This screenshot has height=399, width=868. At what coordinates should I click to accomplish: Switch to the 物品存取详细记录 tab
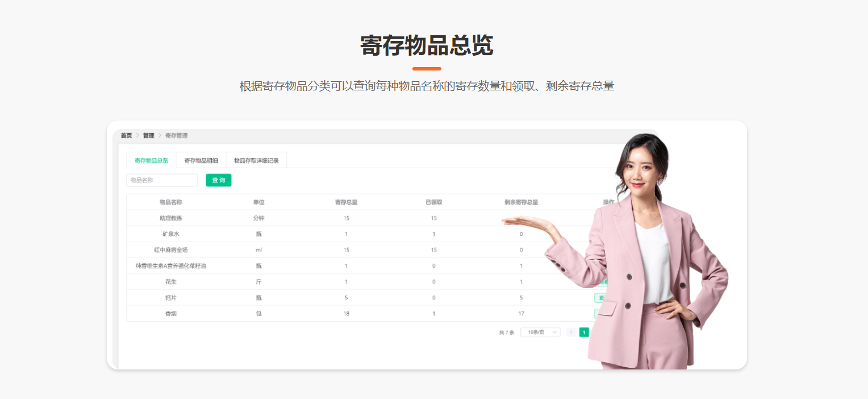(256, 161)
